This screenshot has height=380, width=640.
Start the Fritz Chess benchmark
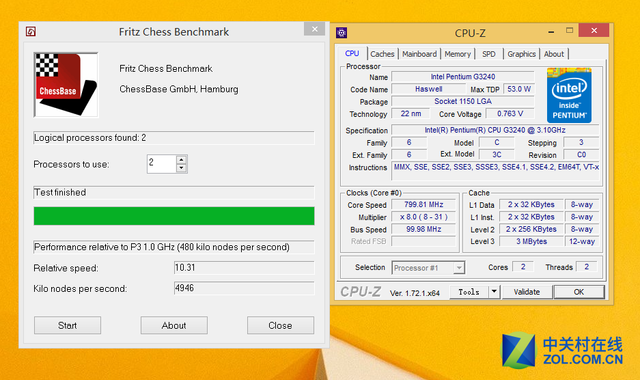tap(67, 325)
